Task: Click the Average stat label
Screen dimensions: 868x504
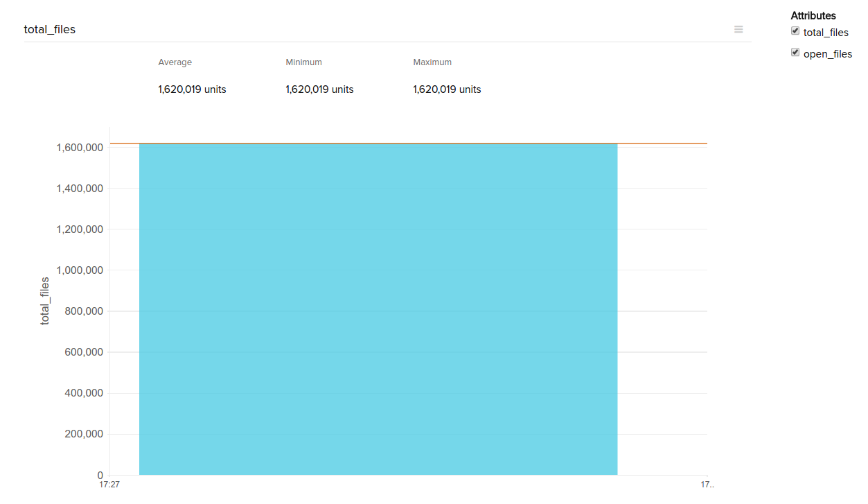Action: pos(175,62)
